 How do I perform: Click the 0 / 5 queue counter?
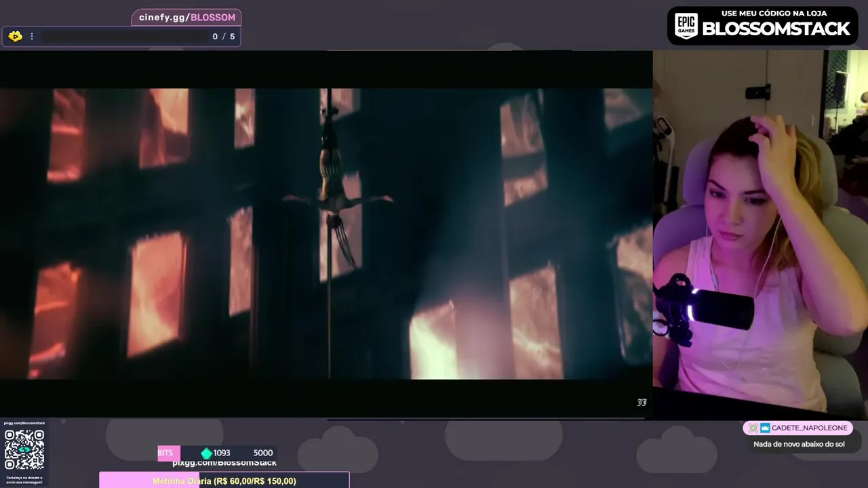(224, 37)
